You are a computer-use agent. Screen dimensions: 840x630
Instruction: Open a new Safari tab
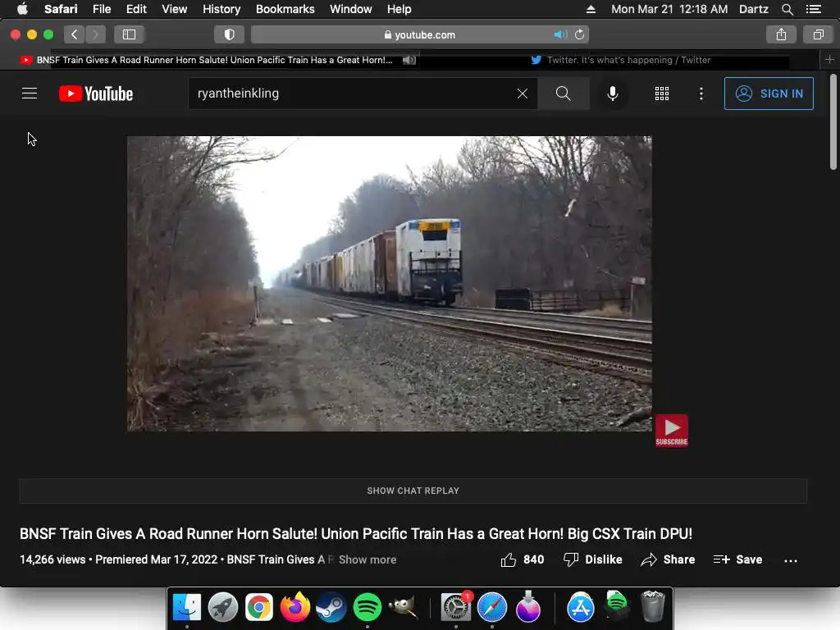[829, 60]
